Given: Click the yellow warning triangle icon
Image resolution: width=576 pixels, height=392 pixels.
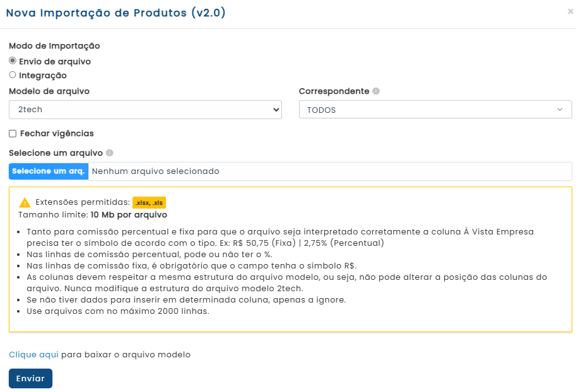Looking at the screenshot, I should click(x=25, y=203).
